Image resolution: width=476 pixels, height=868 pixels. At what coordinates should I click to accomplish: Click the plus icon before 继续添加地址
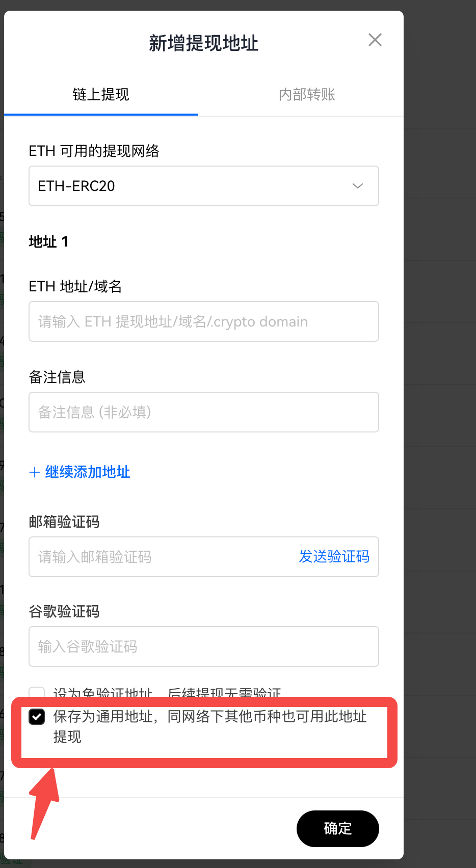pos(35,473)
